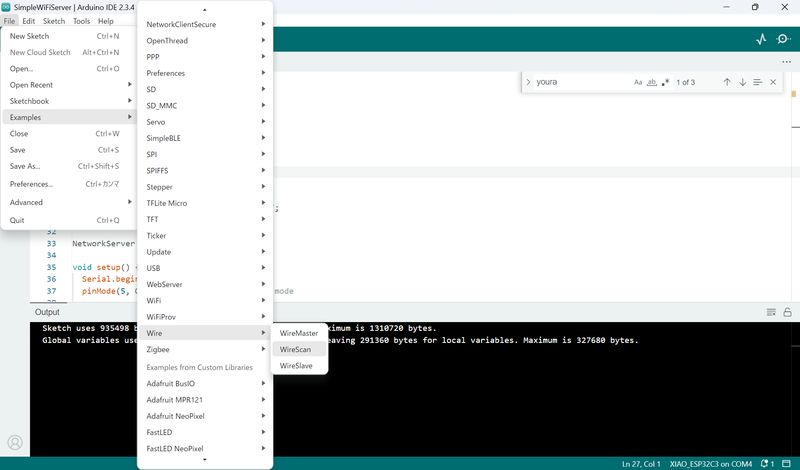800x470 pixels.
Task: Expand the Zigbee examples submenu
Action: [x=205, y=349]
